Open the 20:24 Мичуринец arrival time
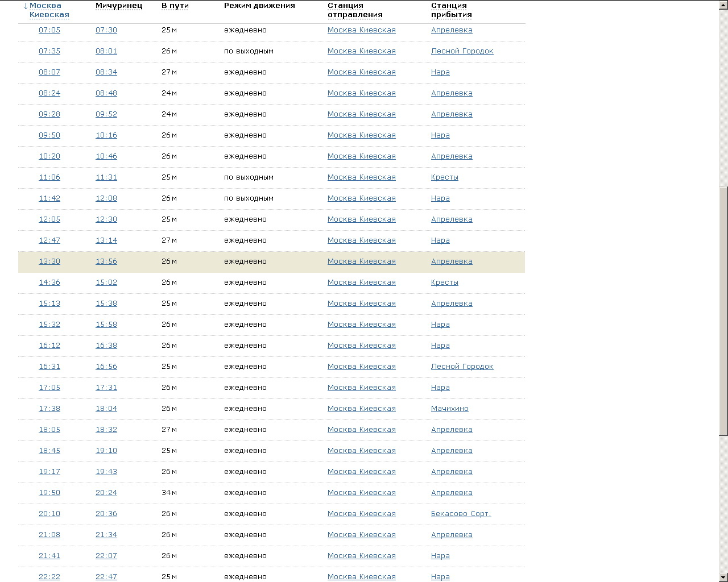Screen dimensions: 728x582 pyautogui.click(x=106, y=493)
